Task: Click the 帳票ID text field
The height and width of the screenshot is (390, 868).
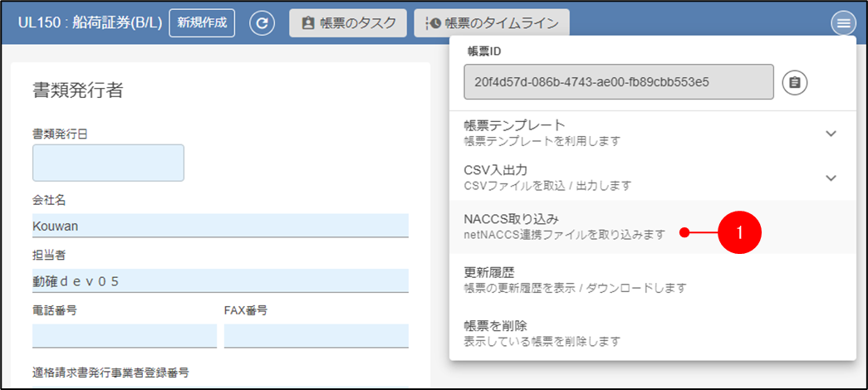Action: pos(618,82)
